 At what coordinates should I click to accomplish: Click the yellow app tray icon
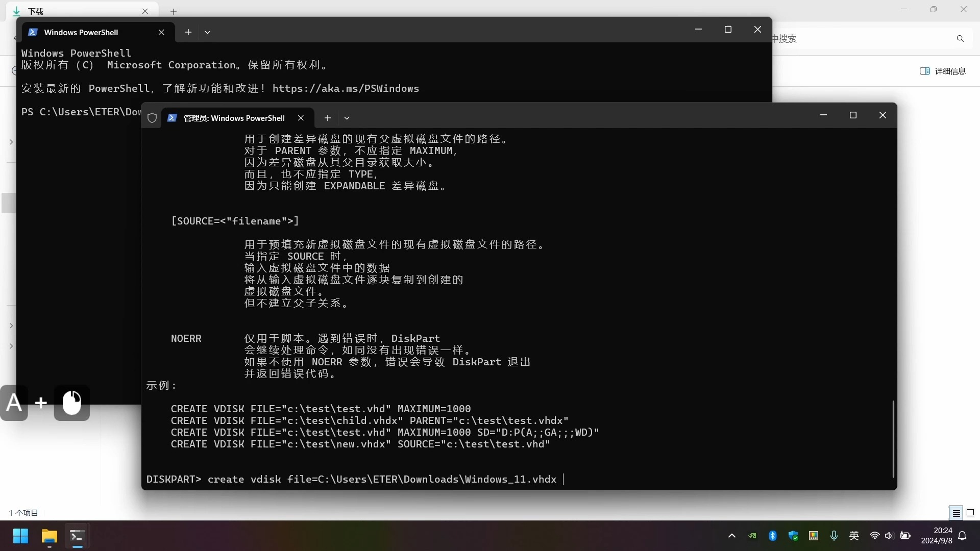tap(814, 536)
